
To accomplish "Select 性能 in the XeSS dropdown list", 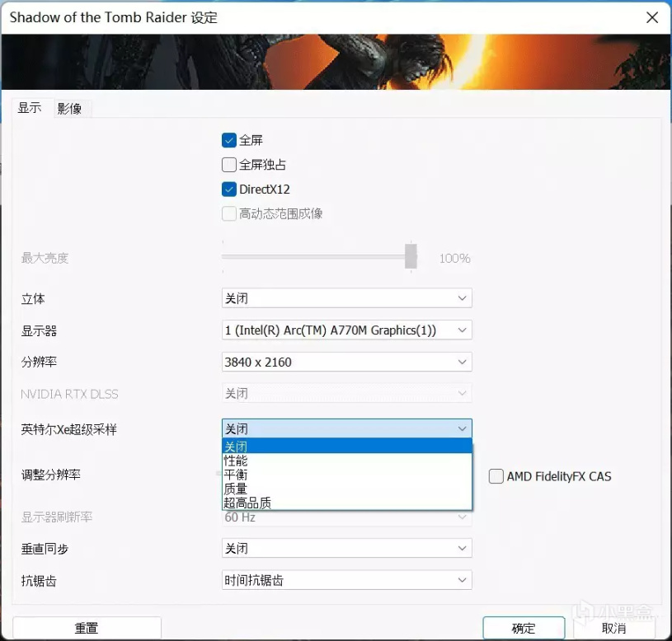I will pos(346,461).
